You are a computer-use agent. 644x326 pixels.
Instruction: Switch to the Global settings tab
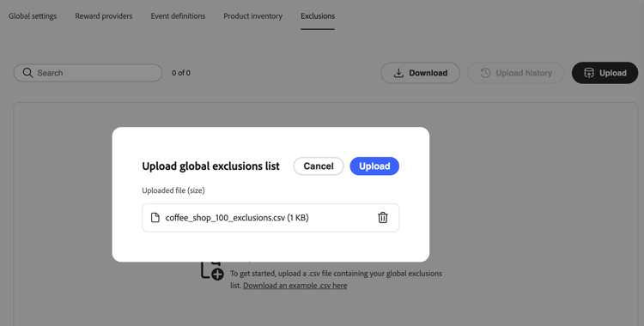click(33, 16)
